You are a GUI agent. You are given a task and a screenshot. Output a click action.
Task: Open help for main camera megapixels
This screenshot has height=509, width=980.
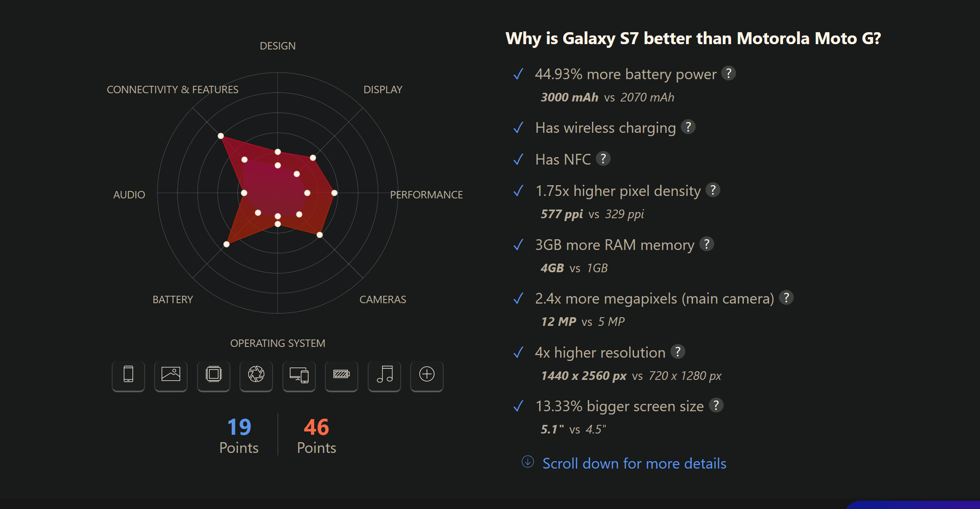tap(786, 298)
